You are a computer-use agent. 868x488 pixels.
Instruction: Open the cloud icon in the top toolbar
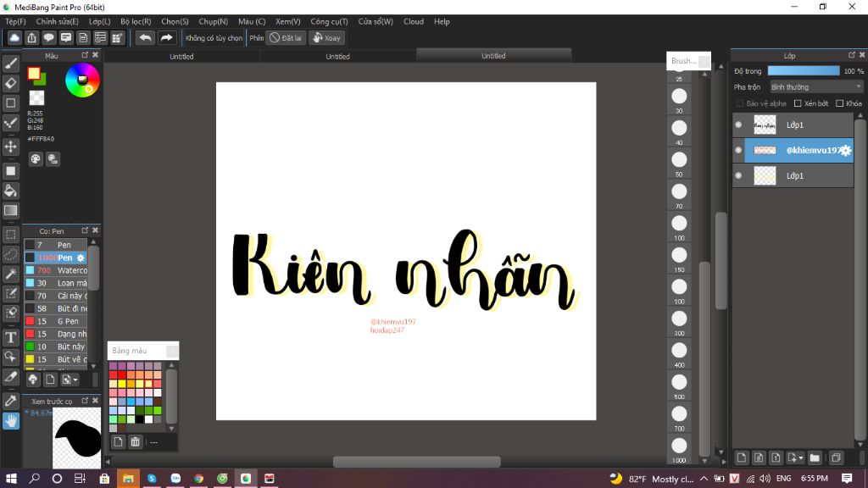14,37
